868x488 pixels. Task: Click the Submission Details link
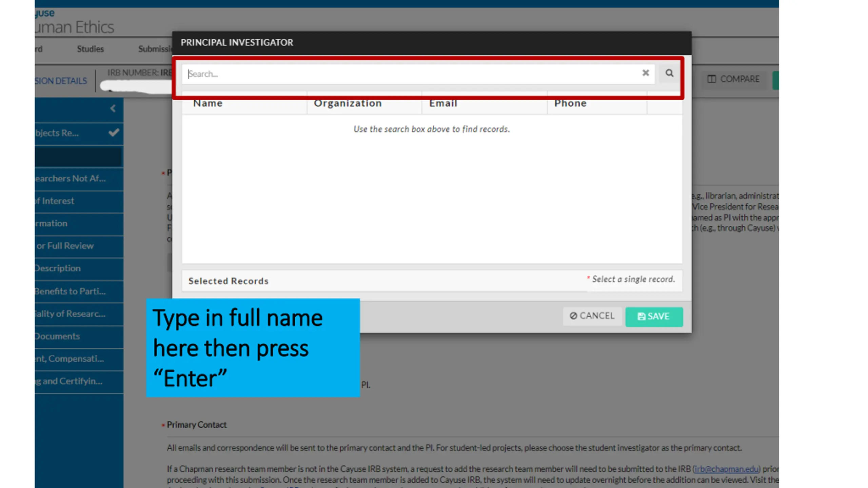coord(61,81)
